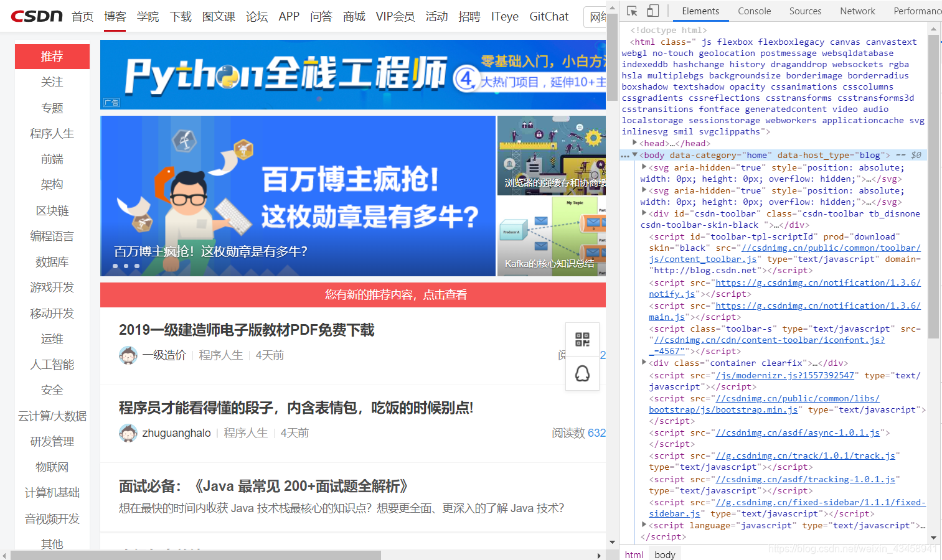The width and height of the screenshot is (942, 560).
Task: Select the html breadcrumb in DevTools
Action: (634, 554)
